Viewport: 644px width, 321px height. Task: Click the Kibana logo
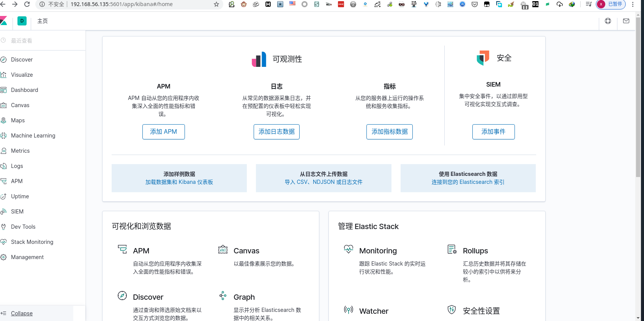(3, 21)
